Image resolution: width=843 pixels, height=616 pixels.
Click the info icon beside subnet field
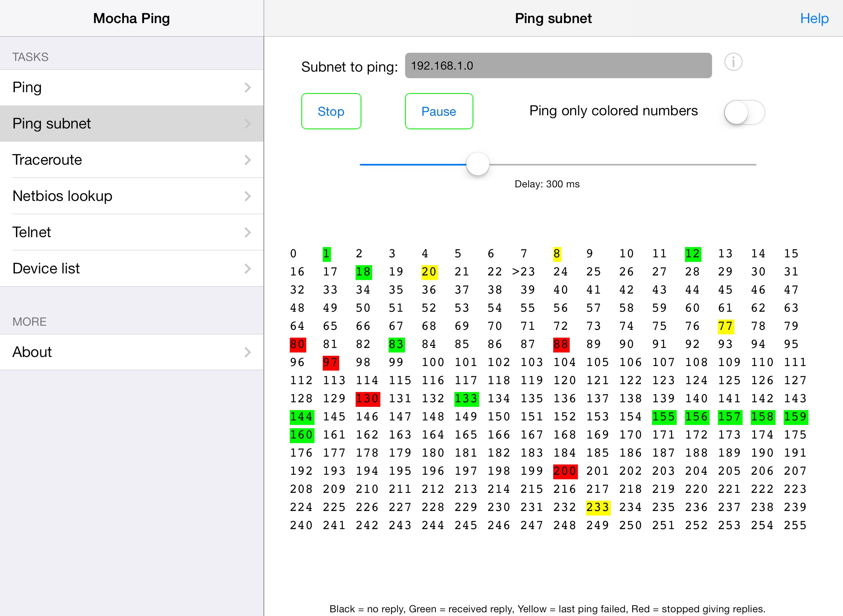point(733,62)
